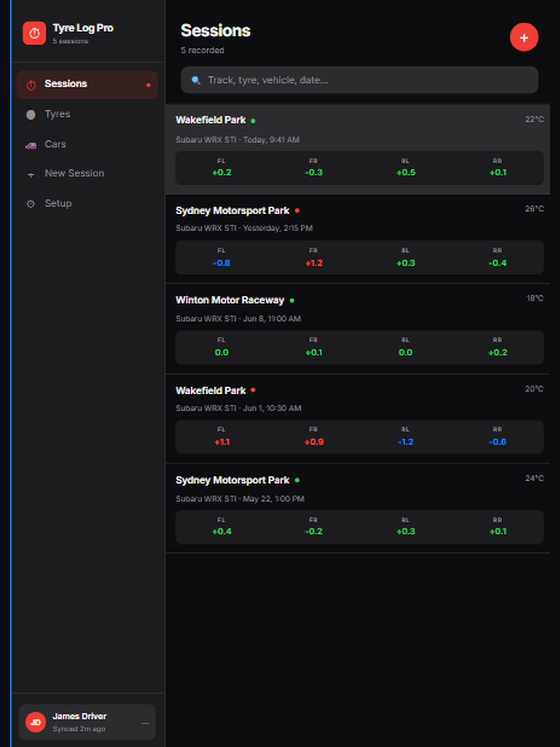The width and height of the screenshot is (560, 747).
Task: Click the red status dot beside yesterday's Sydney Motorsport Park
Action: coord(297,210)
